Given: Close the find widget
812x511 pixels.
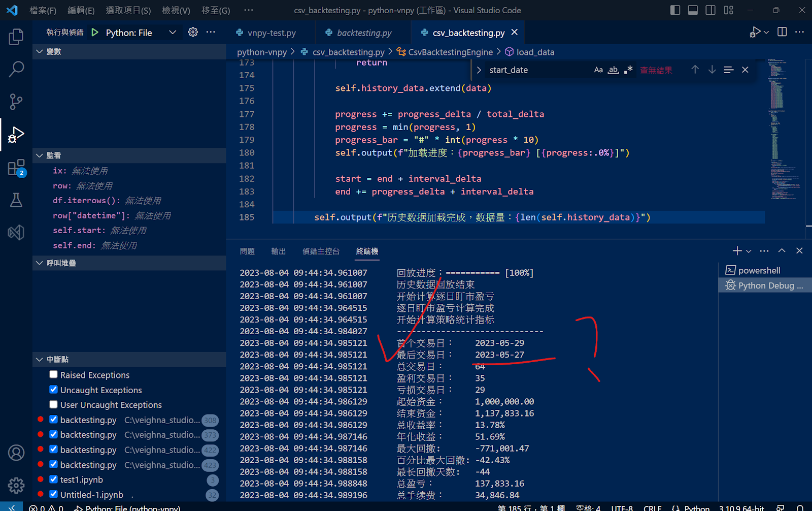Looking at the screenshot, I should coord(745,70).
